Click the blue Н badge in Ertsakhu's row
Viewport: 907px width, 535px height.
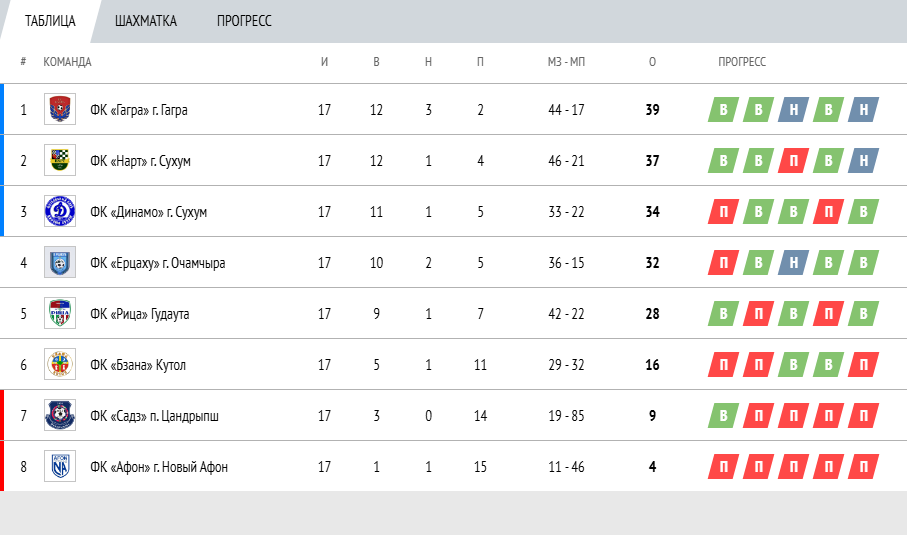tap(793, 263)
